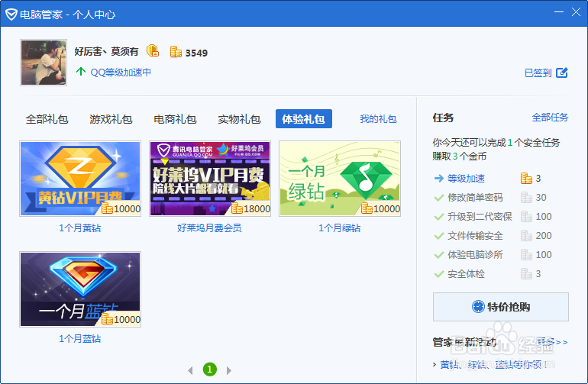Select the 文件传输安全 task
The image size is (588, 384).
click(x=475, y=236)
